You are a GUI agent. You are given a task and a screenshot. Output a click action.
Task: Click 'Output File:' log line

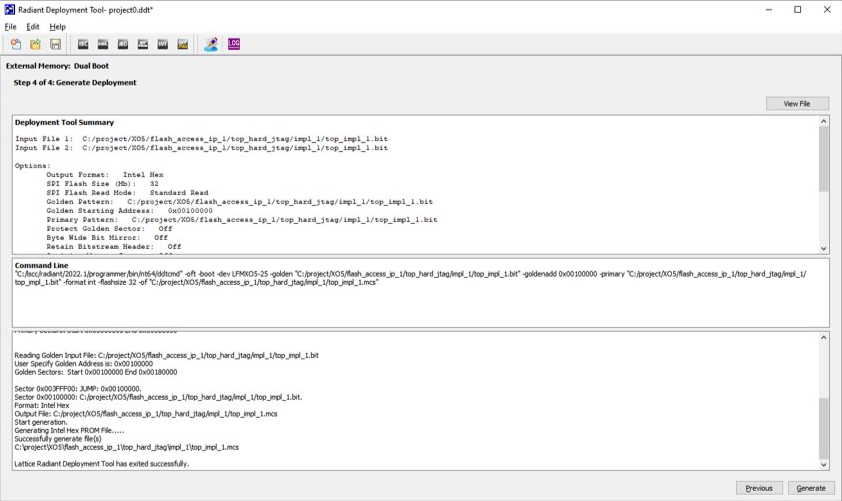pos(146,414)
